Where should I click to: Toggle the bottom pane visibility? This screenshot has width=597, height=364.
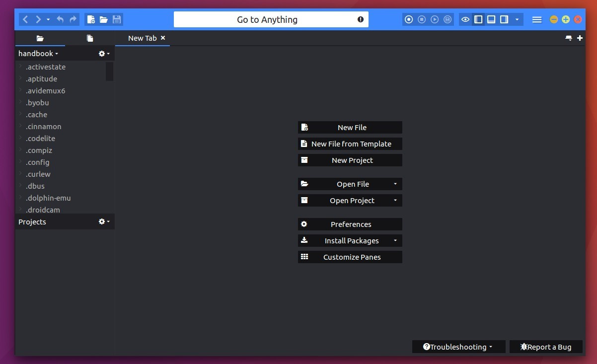coord(491,19)
